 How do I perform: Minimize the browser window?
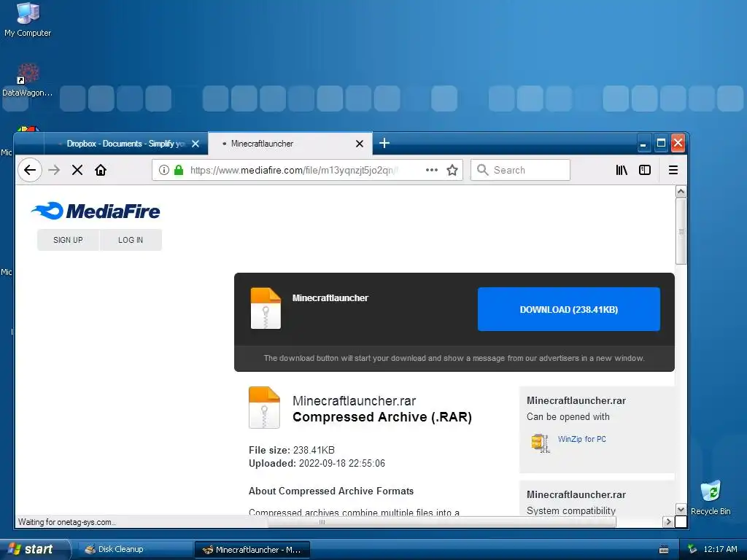[643, 144]
